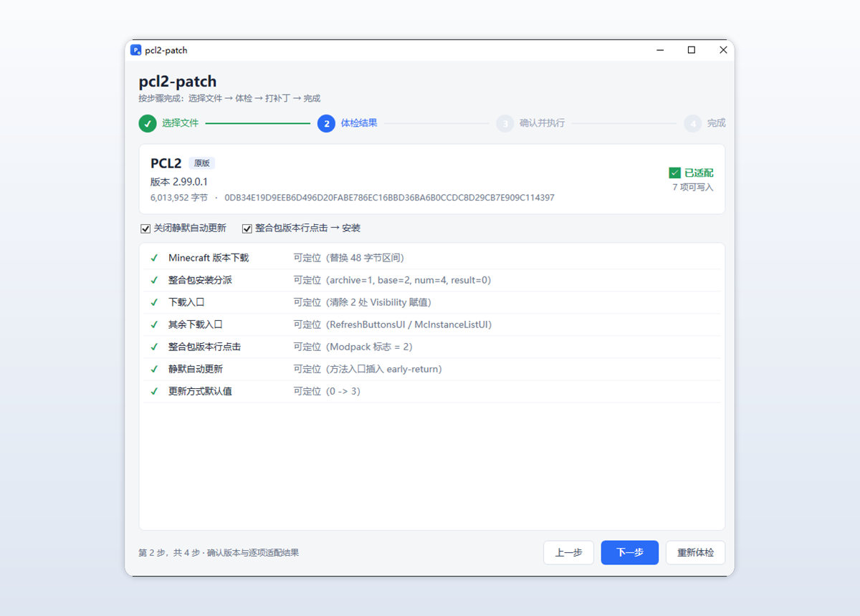Screen dimensions: 860x616
Task: Click the 上一步 button
Action: point(568,553)
